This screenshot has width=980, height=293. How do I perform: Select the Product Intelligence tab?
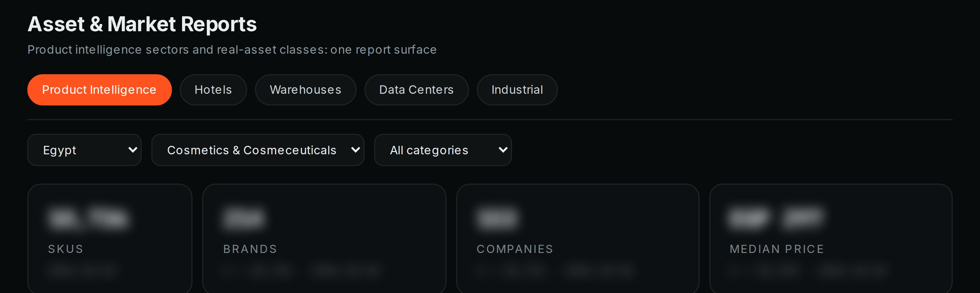(x=99, y=90)
